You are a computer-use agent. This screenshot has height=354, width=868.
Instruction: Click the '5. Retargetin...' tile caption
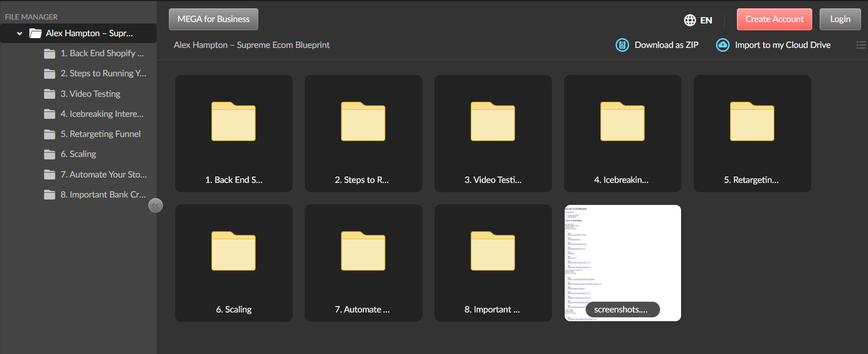click(x=752, y=180)
